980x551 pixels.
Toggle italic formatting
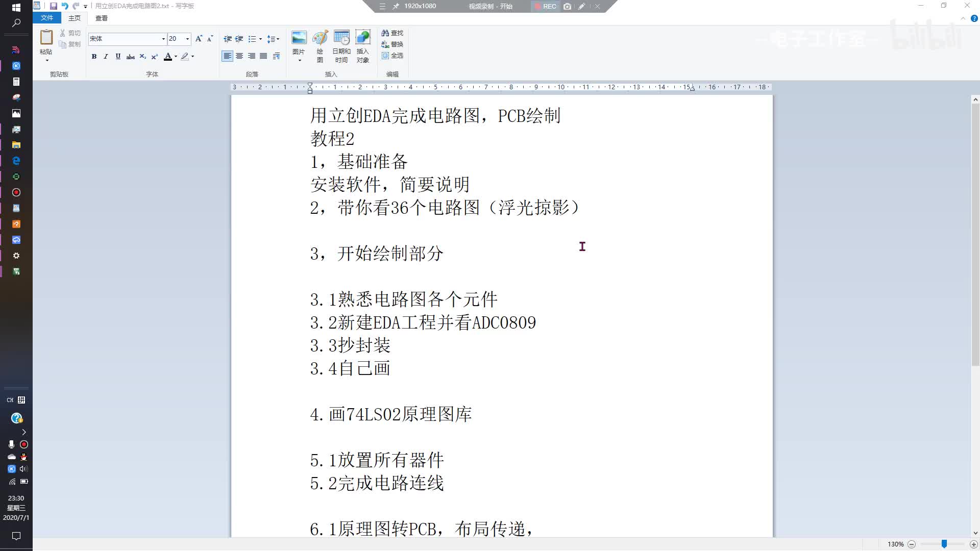pyautogui.click(x=106, y=57)
